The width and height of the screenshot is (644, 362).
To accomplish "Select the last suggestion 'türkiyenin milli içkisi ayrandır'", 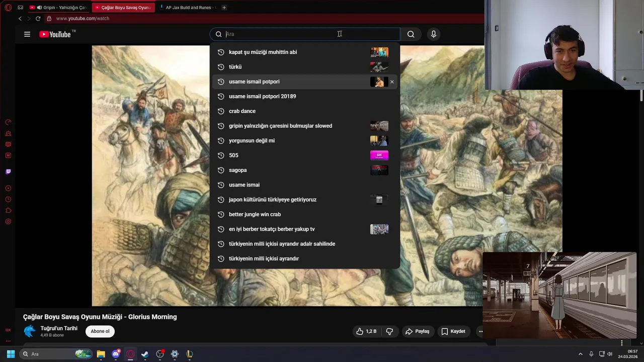I will tap(305, 258).
